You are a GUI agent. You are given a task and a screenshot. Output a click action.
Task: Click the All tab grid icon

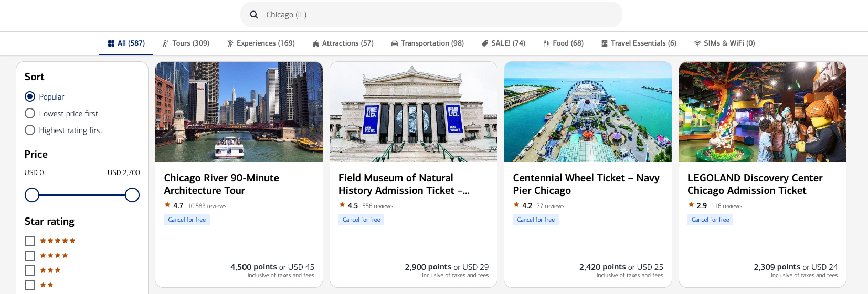tap(111, 43)
